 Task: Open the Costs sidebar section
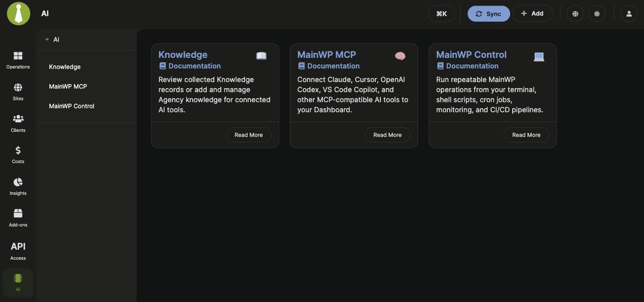click(x=18, y=155)
